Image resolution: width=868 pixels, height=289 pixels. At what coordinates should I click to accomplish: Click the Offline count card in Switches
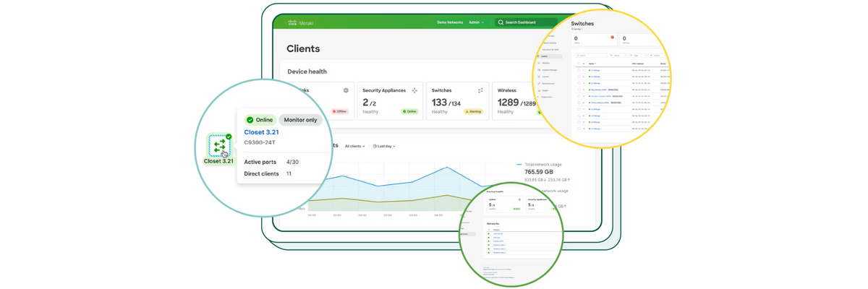point(594,40)
